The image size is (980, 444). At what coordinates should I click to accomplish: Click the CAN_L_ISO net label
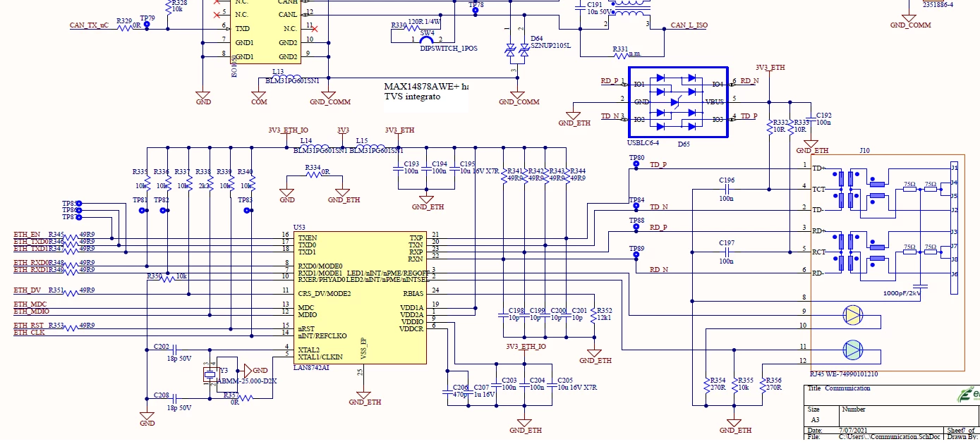689,25
